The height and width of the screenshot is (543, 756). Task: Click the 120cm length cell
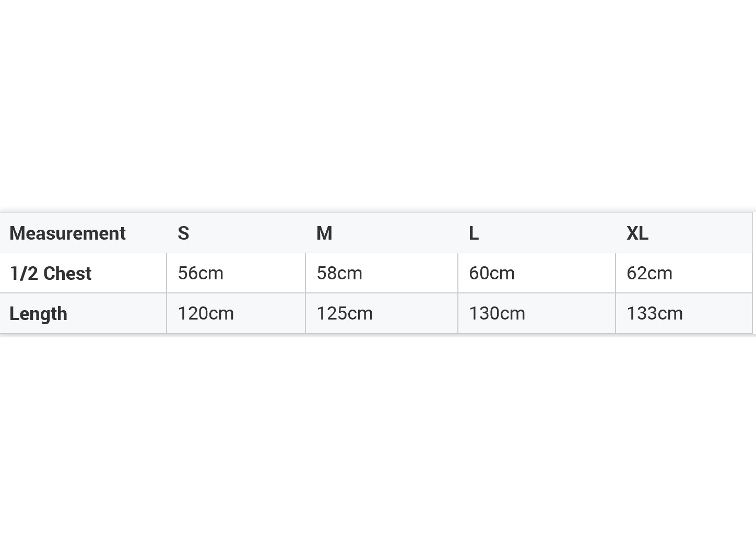click(x=206, y=313)
